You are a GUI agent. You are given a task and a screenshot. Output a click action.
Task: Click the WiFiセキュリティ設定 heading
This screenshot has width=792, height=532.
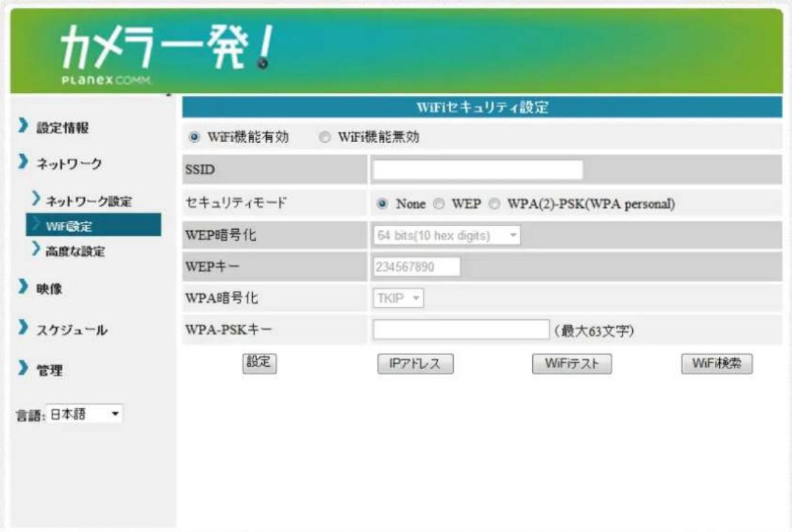pos(482,107)
